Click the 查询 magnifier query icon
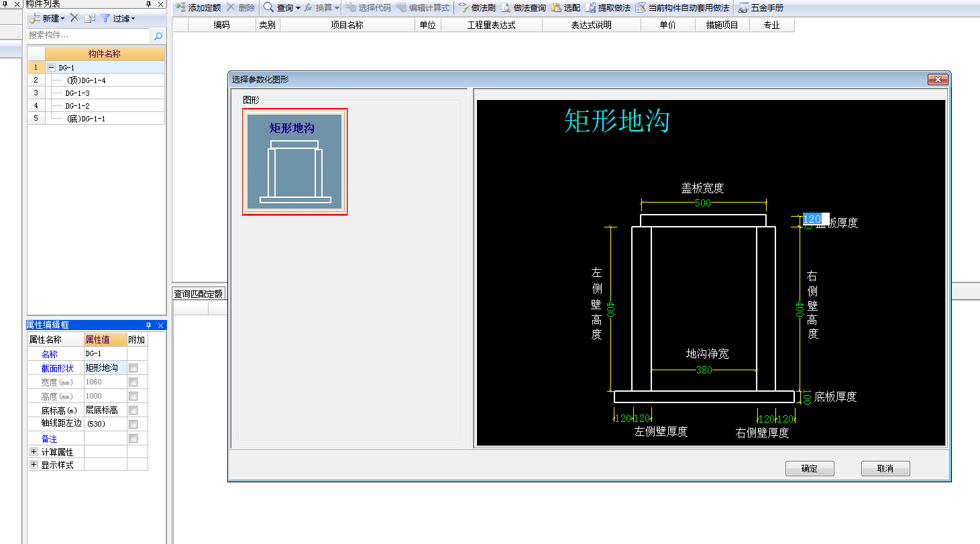The width and height of the screenshot is (980, 544). tap(268, 8)
